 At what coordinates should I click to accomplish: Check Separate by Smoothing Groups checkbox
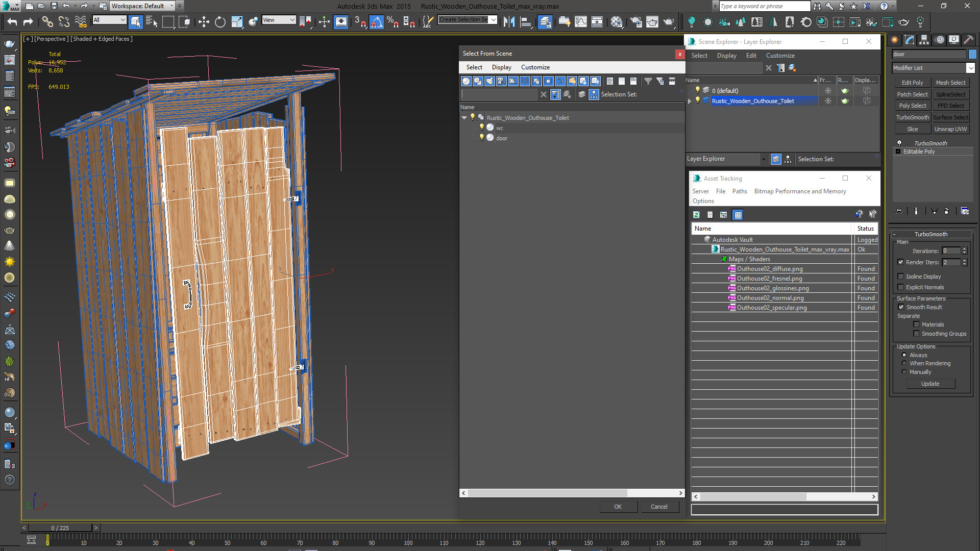pos(917,334)
